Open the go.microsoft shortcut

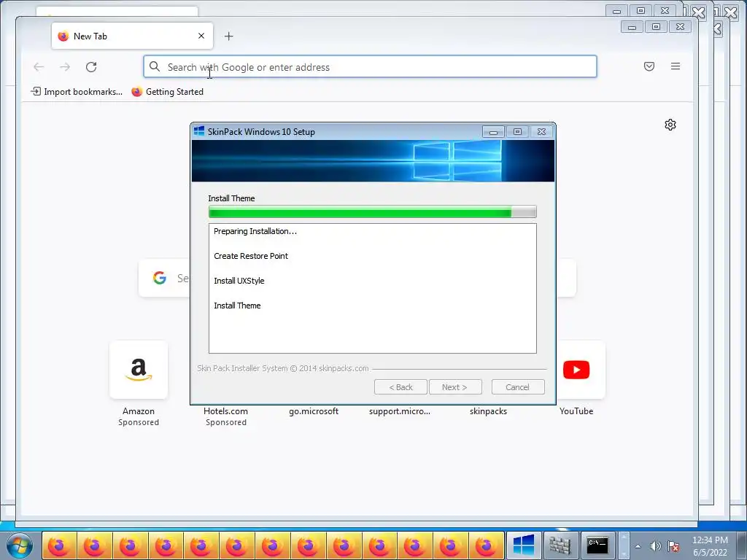(314, 411)
